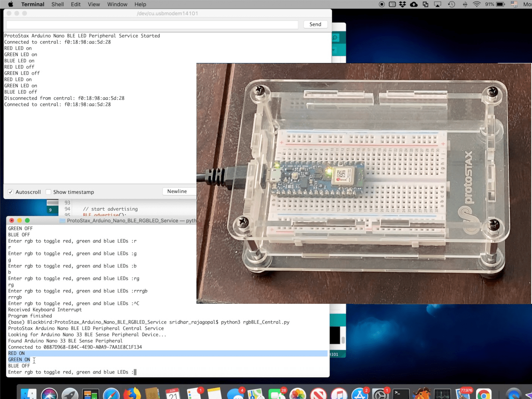Open the US flag input source menu
This screenshot has width=532, height=399.
click(x=514, y=4)
